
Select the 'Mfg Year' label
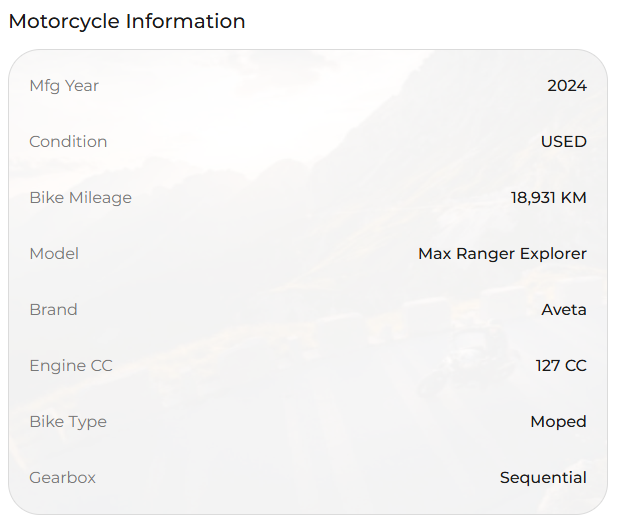point(64,86)
